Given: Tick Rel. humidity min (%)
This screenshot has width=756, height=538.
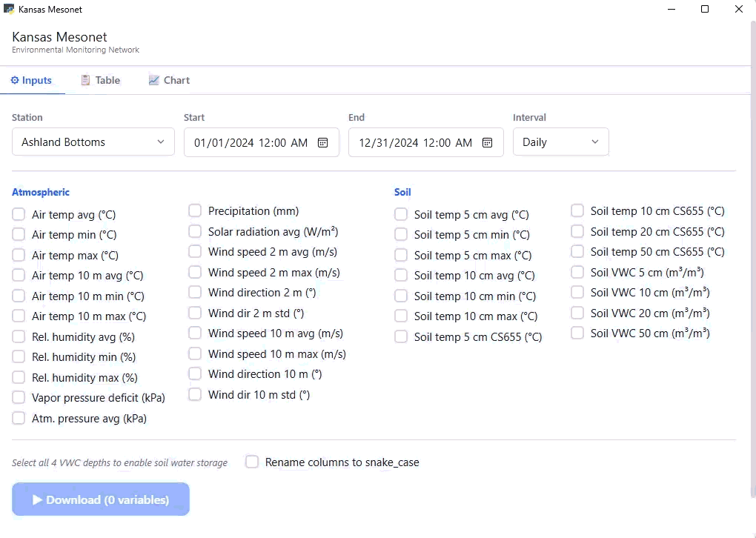Looking at the screenshot, I should click(19, 356).
